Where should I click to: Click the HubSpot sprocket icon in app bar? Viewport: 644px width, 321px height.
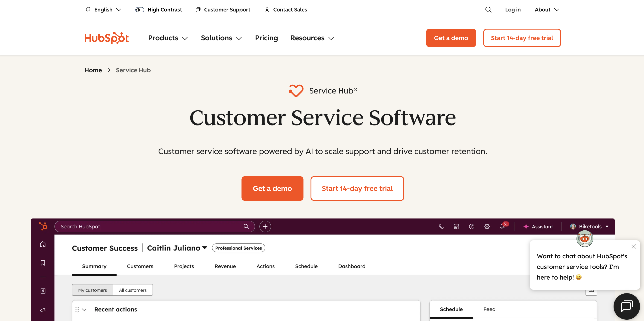click(x=43, y=226)
